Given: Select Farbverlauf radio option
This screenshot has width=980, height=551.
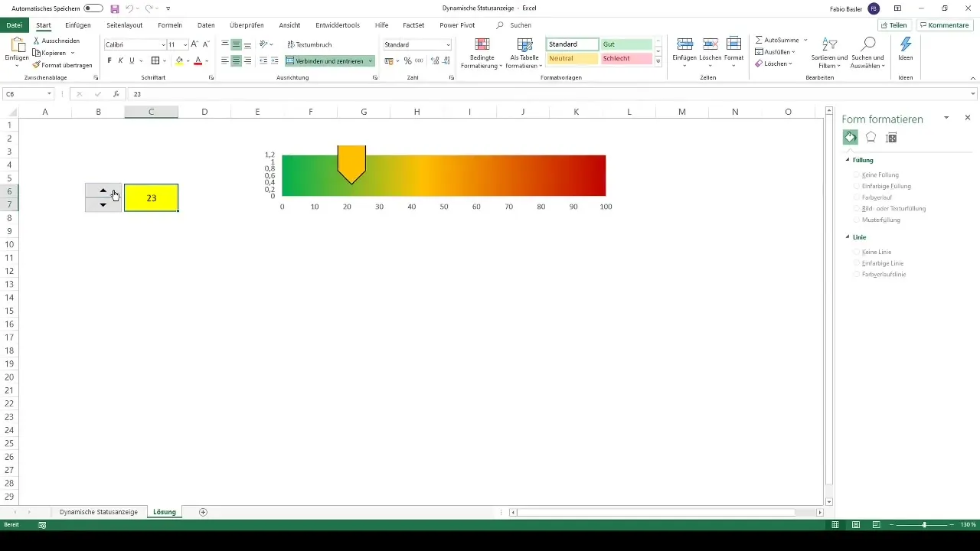Looking at the screenshot, I should tap(857, 197).
